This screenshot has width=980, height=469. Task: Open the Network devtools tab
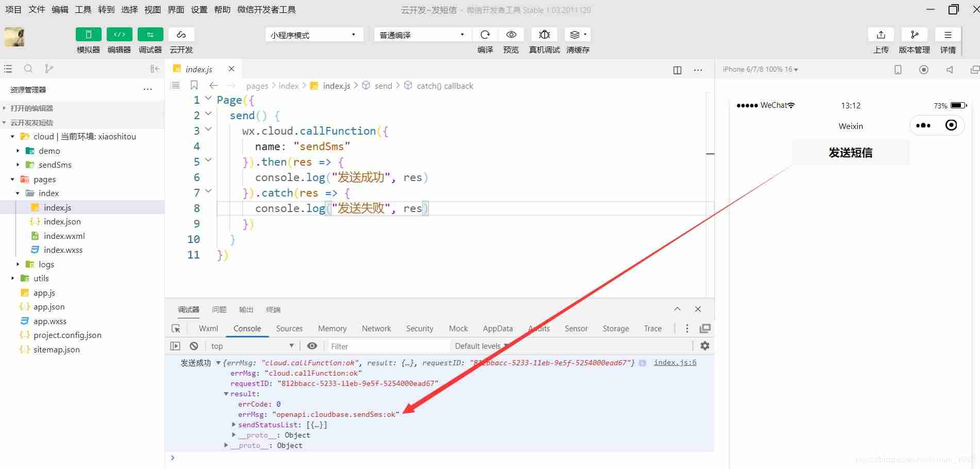pyautogui.click(x=376, y=328)
